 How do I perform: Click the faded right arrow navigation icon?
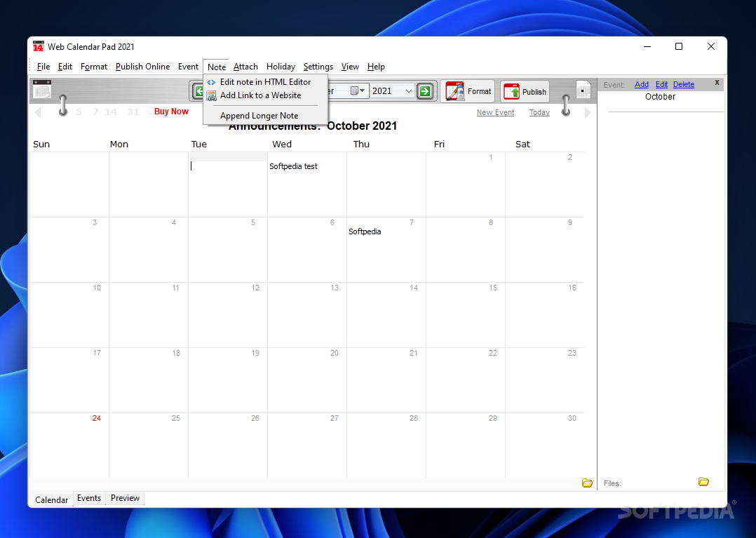[x=587, y=112]
